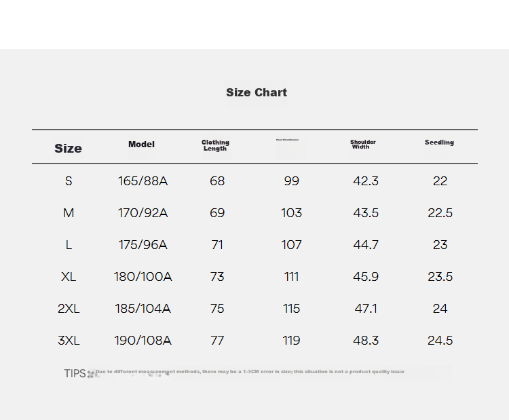Click the M size row label
Screen dimensions: 509x420
(x=69, y=213)
